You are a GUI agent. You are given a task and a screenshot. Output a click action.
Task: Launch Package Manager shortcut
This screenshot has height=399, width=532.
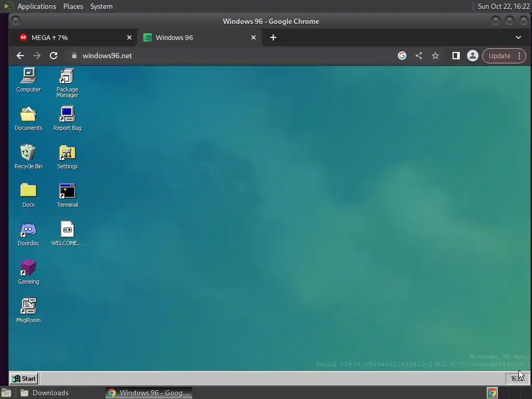click(x=67, y=83)
